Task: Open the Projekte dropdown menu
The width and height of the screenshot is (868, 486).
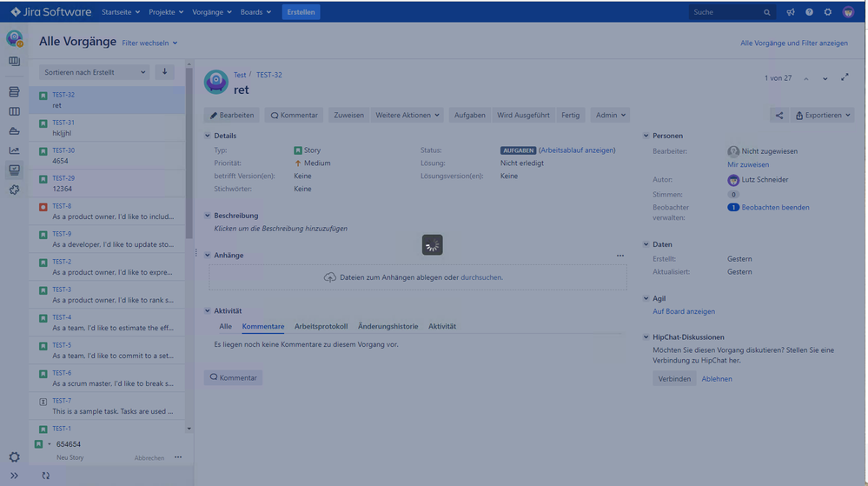Action: pos(166,12)
